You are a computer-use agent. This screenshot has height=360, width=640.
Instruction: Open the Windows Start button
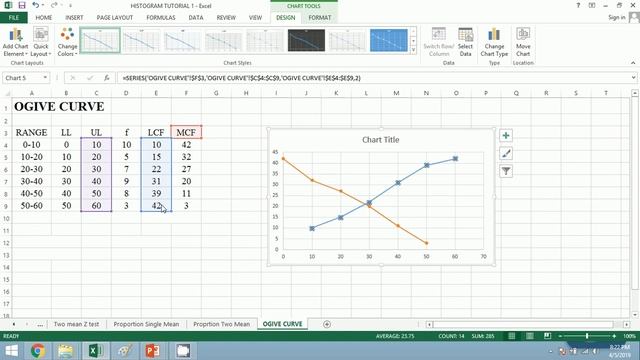(11, 351)
